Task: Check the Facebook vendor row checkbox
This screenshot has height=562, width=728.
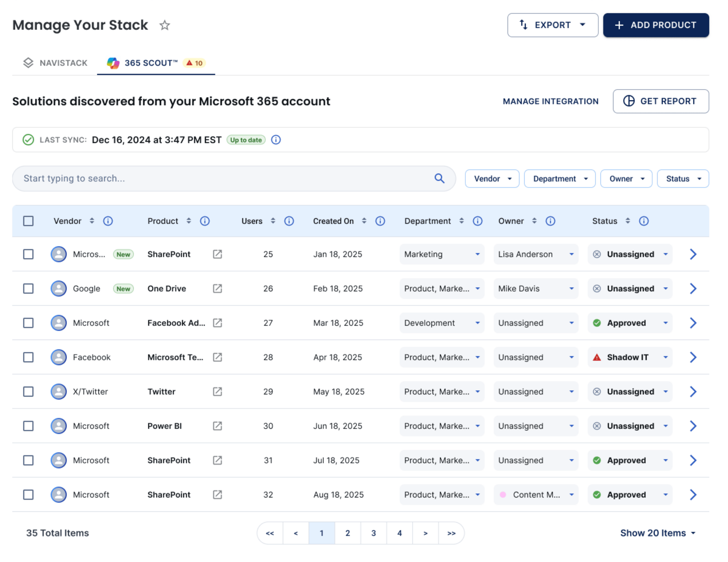Action: point(28,357)
